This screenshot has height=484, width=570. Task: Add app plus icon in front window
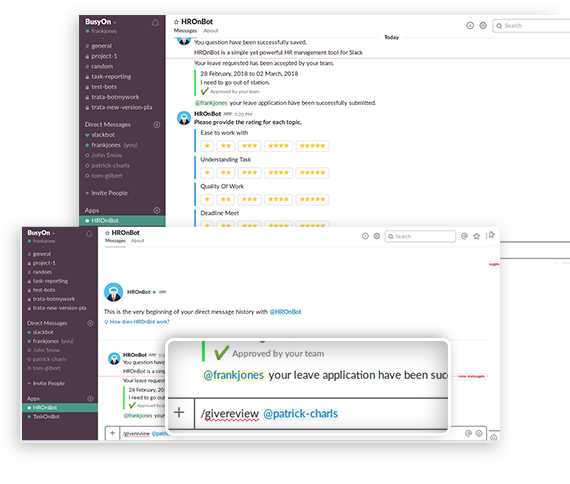coord(90,399)
